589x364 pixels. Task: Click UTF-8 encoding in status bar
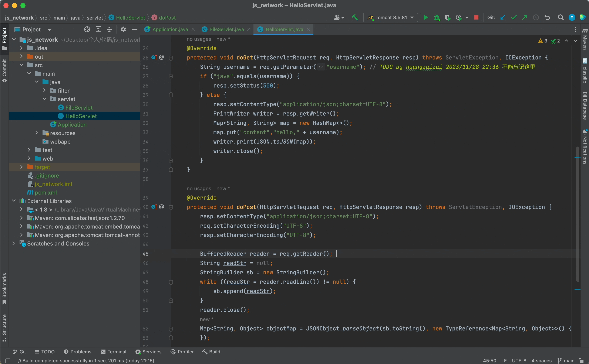coord(519,360)
